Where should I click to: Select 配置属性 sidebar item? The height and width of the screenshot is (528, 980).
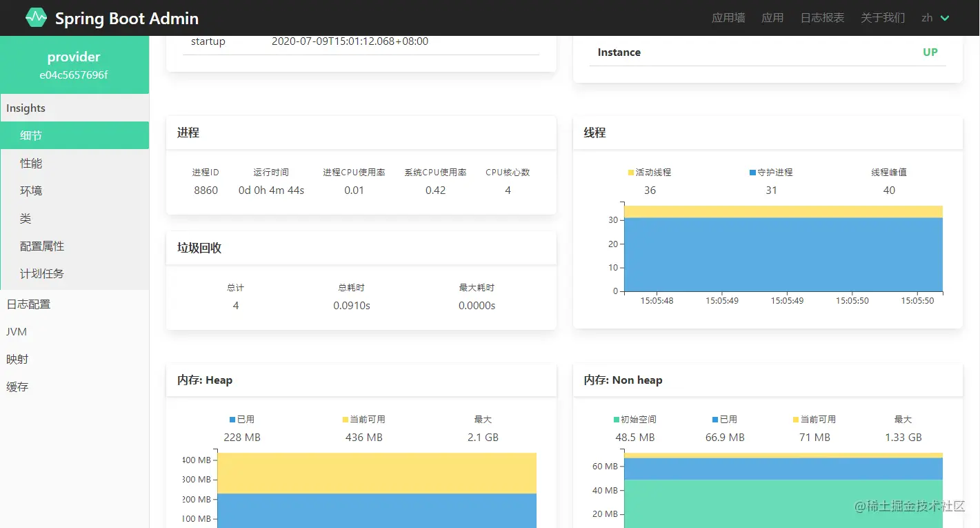tap(74, 246)
